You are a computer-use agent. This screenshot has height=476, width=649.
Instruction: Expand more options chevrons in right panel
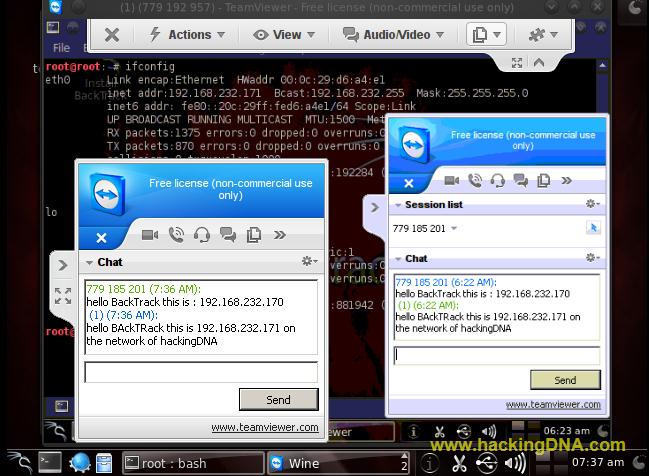[567, 180]
